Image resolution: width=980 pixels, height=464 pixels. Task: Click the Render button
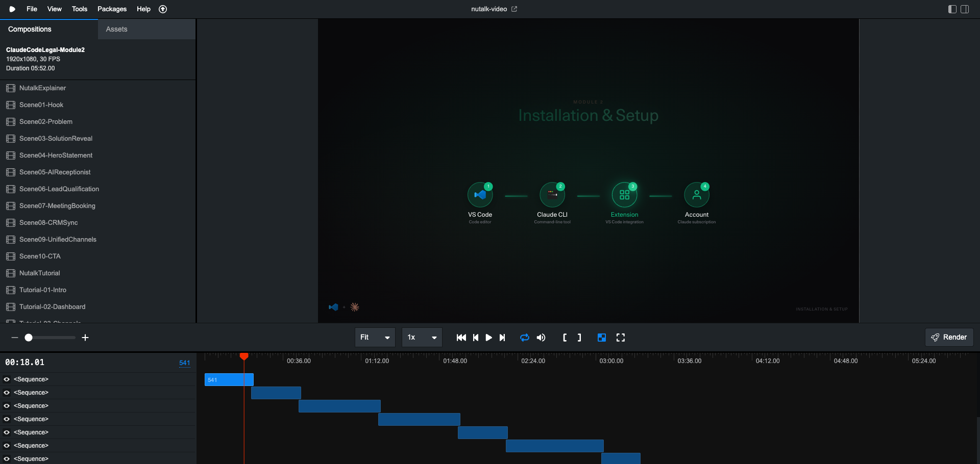tap(949, 337)
